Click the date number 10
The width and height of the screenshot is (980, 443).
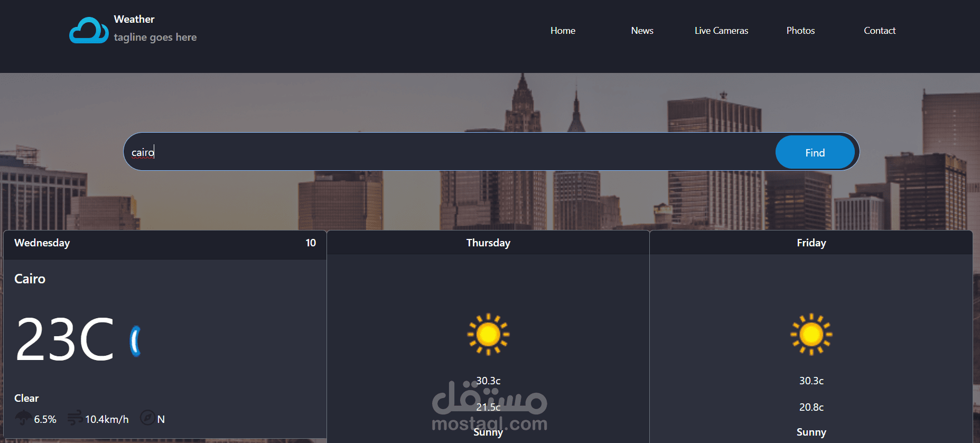tap(311, 243)
